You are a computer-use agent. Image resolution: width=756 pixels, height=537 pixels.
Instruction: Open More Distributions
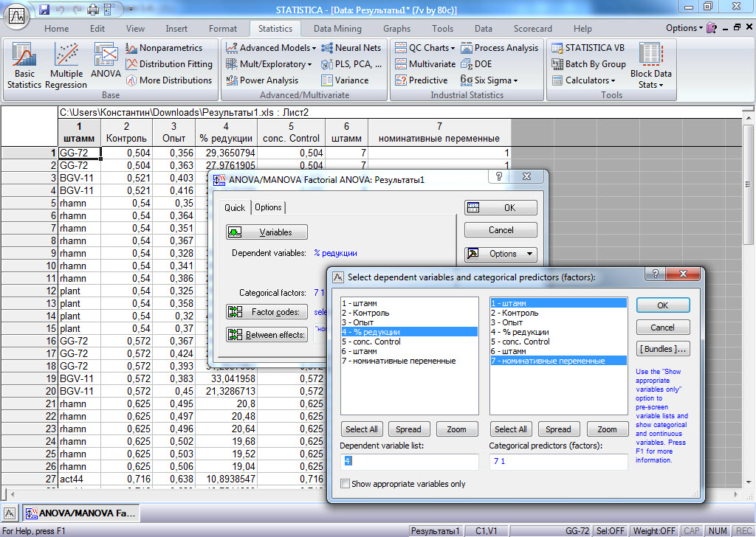169,80
